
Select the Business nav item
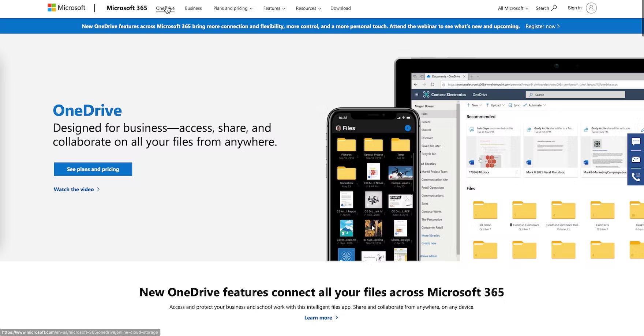tap(193, 8)
